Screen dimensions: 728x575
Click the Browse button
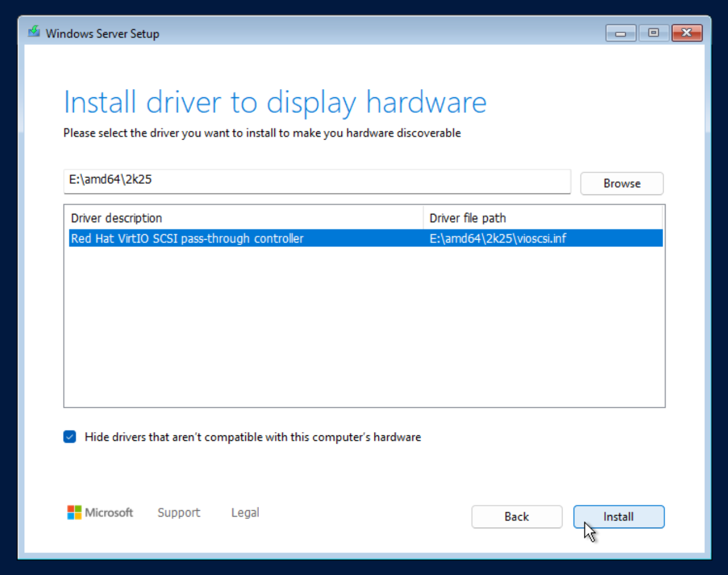pos(621,184)
